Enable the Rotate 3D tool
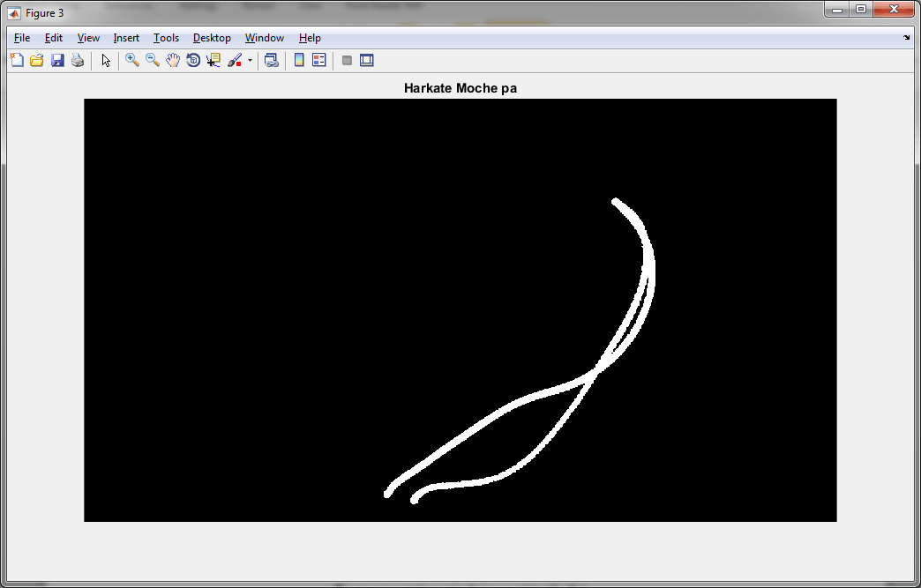921x588 pixels. click(x=193, y=60)
